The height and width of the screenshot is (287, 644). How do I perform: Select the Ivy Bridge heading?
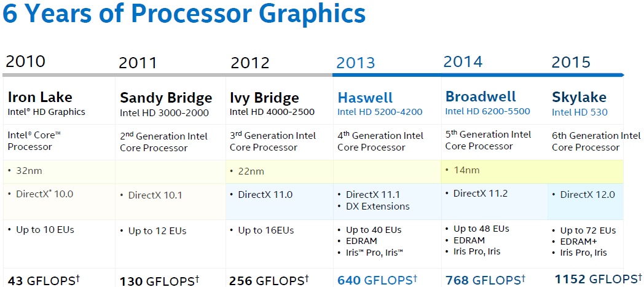[264, 98]
